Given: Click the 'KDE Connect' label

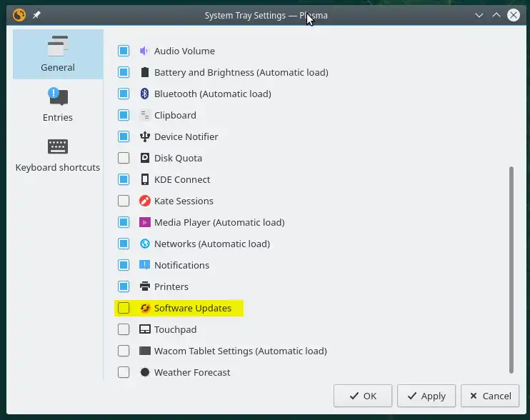Looking at the screenshot, I should [182, 179].
